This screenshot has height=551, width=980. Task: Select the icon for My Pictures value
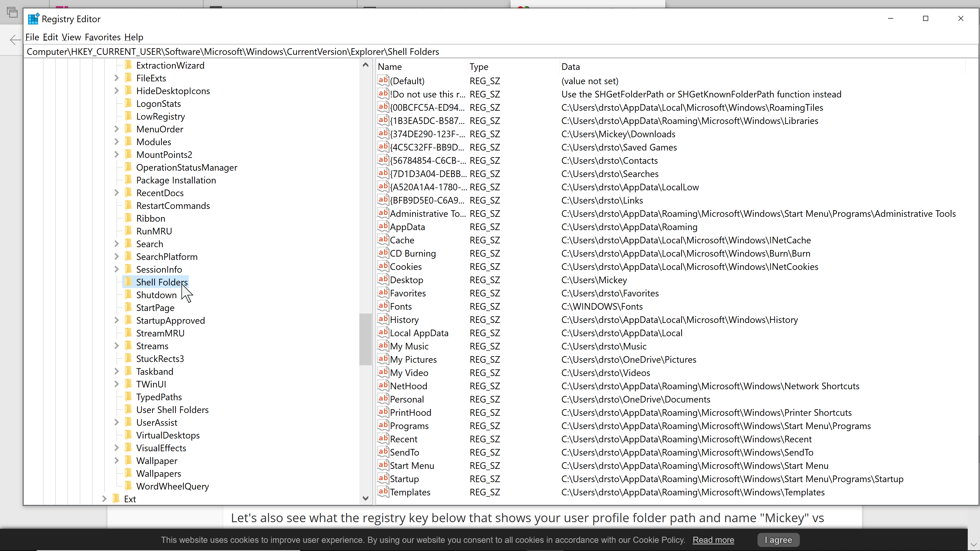tap(383, 359)
